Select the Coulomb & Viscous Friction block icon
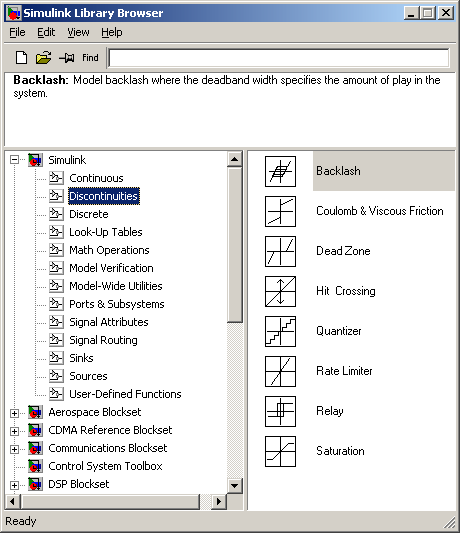 pos(280,211)
